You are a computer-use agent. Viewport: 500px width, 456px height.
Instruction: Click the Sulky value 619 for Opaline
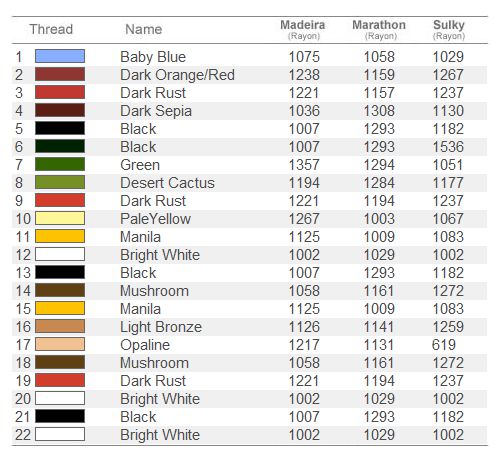[444, 345]
